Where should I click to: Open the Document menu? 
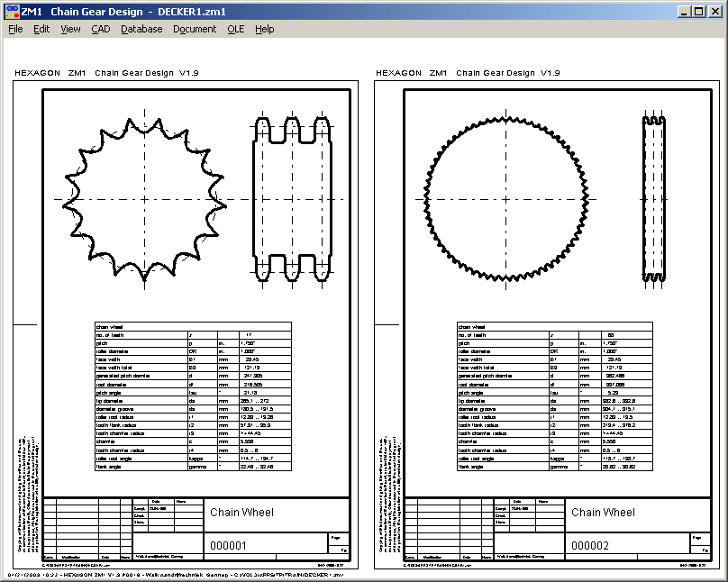(x=195, y=29)
